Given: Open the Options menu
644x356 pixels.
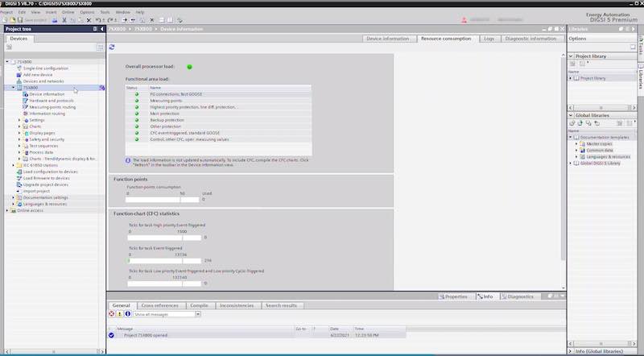Looking at the screenshot, I should [87, 12].
